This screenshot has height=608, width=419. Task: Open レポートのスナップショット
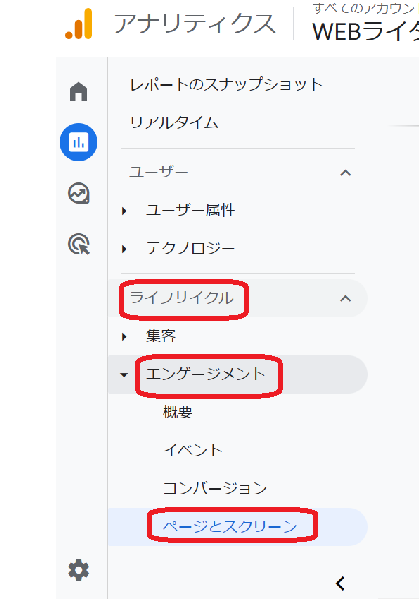226,85
